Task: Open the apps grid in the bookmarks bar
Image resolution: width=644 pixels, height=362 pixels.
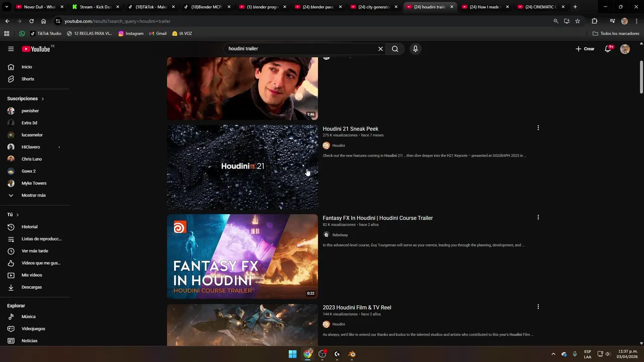Action: (x=7, y=34)
